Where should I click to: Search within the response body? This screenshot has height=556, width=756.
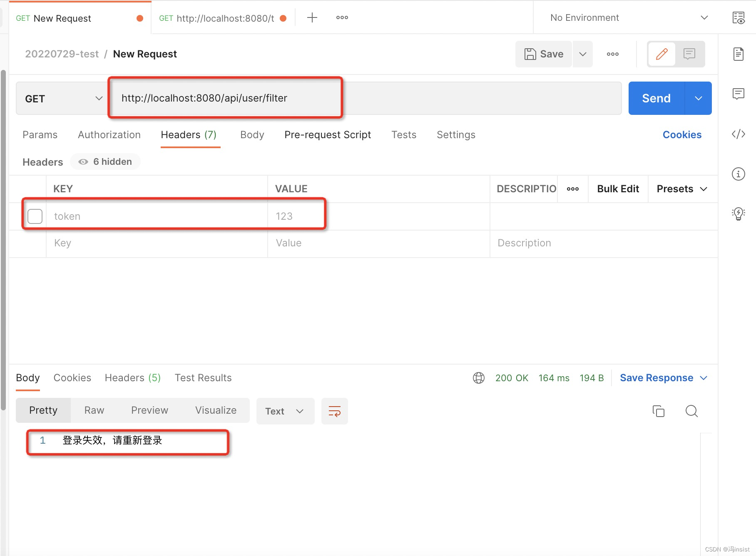pos(691,411)
